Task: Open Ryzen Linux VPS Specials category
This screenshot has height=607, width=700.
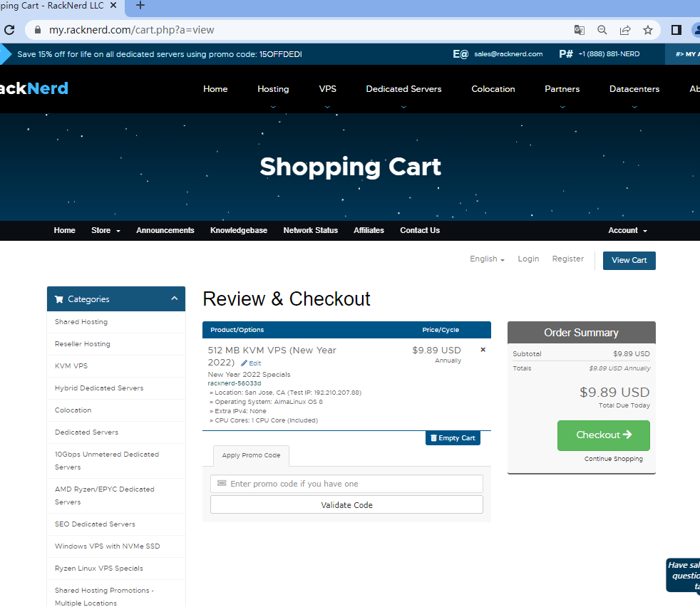Action: 116,569
